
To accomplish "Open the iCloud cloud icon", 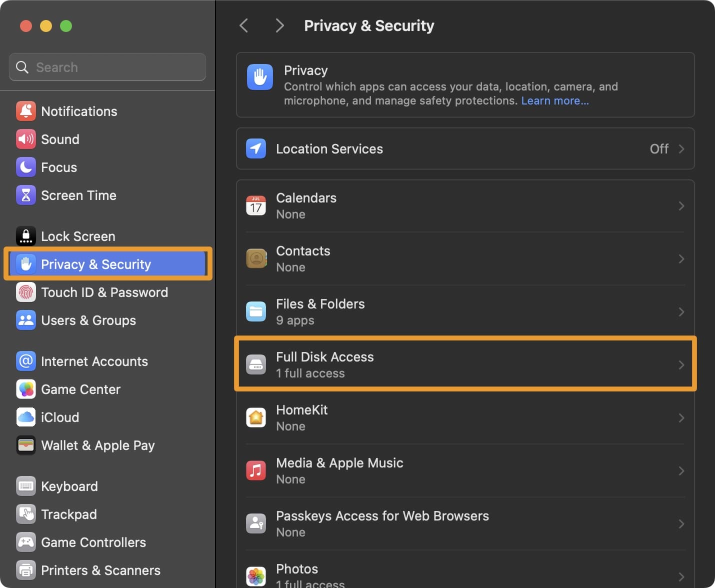I will [26, 417].
